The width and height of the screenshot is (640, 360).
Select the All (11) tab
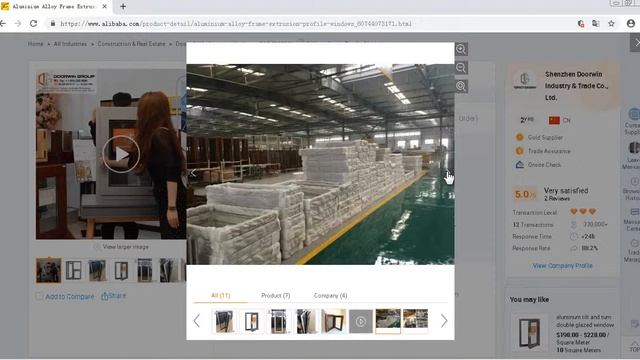(x=220, y=296)
